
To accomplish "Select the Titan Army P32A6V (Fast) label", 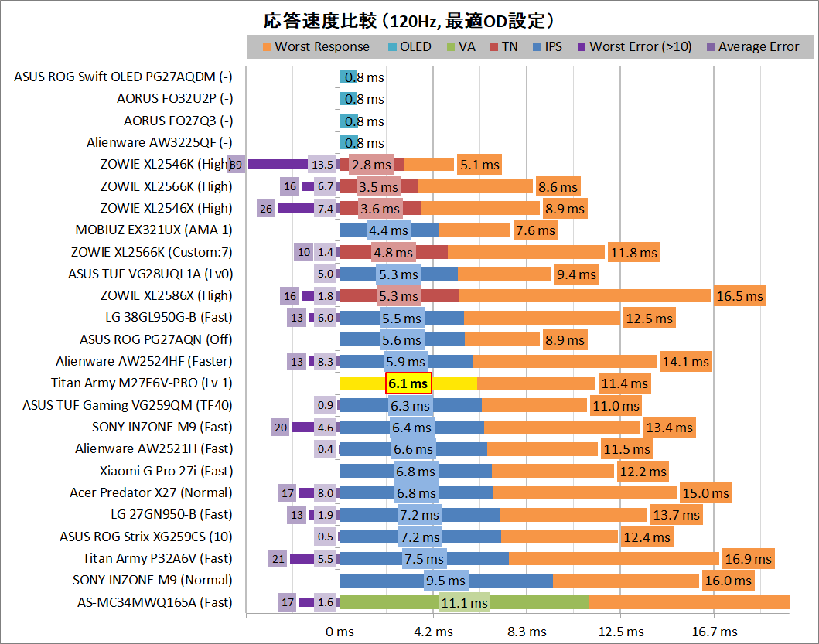I will pos(157,558).
